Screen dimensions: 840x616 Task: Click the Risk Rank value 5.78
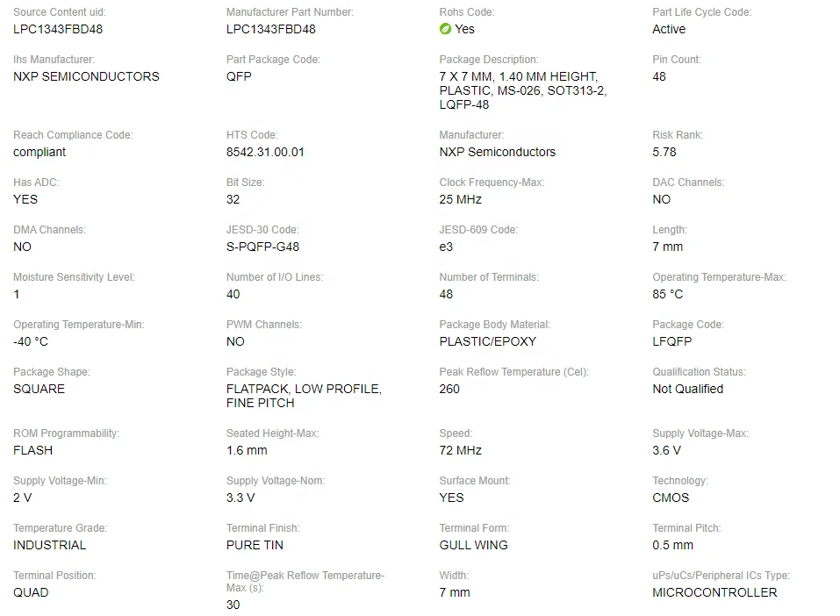[664, 152]
